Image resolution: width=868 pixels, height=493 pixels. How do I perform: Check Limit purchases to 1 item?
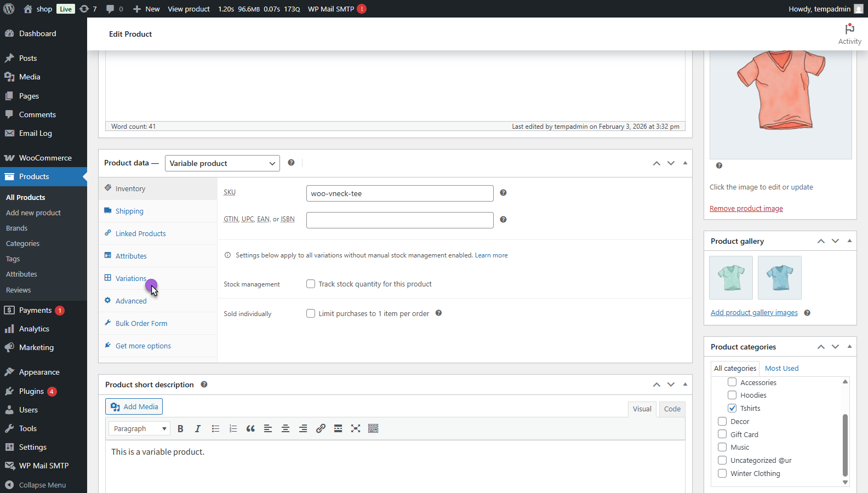[x=311, y=313]
